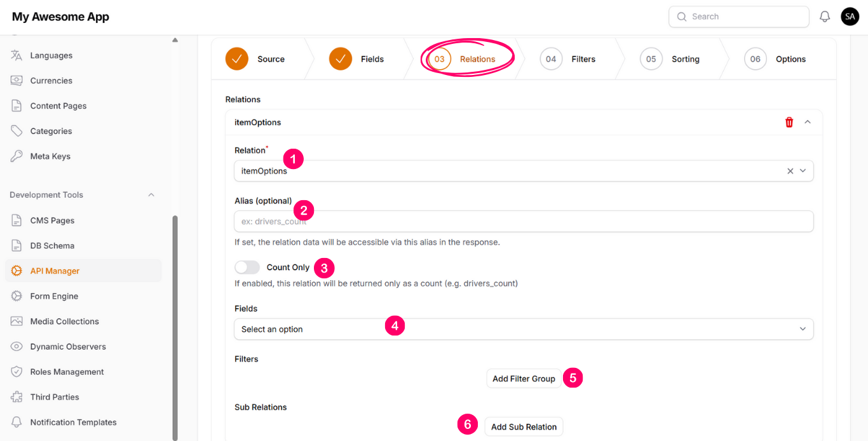Collapse the itemOptions relation panel
This screenshot has width=868, height=441.
(808, 122)
